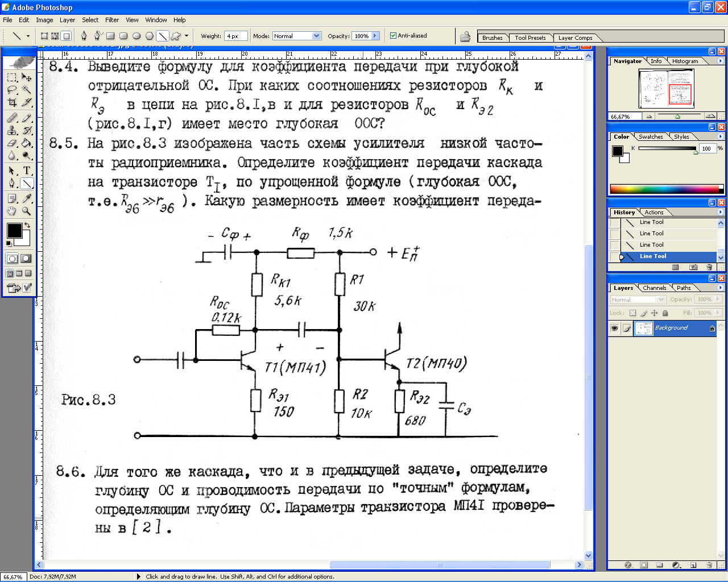Select the Magic Wand tool
This screenshot has width=728, height=582.
[x=26, y=90]
